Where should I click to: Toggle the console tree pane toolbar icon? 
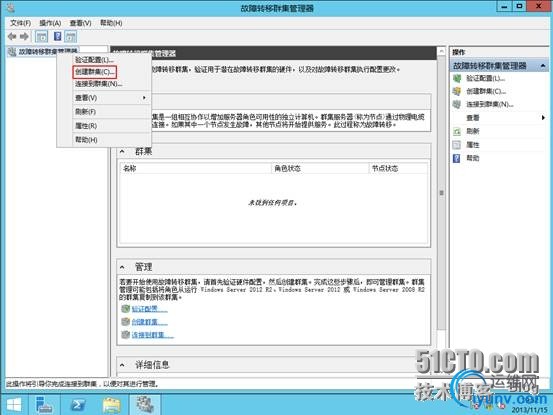(41, 36)
